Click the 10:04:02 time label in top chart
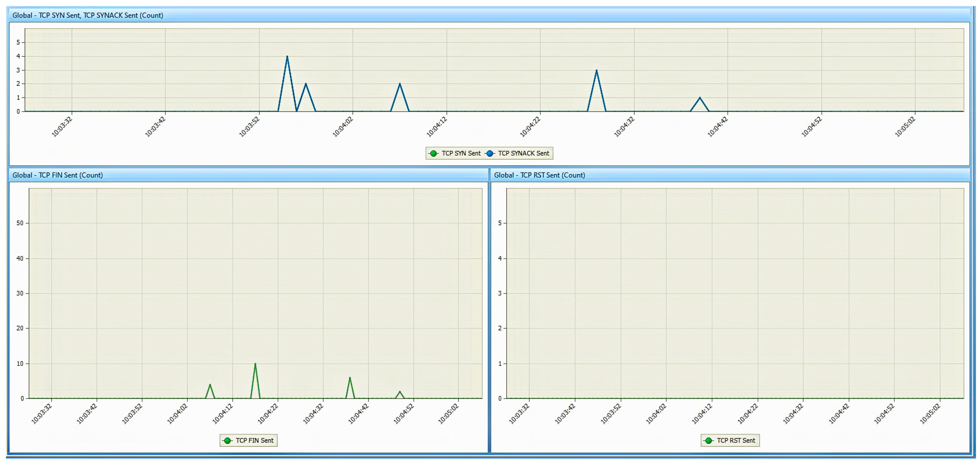 point(343,127)
